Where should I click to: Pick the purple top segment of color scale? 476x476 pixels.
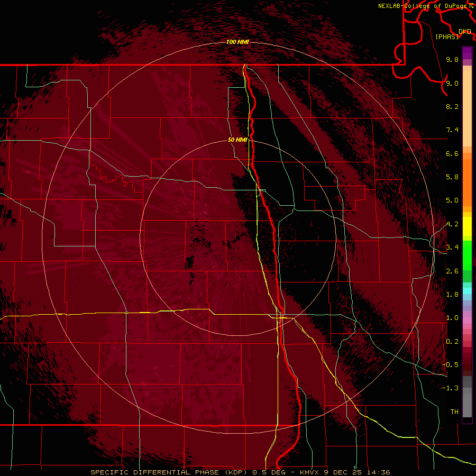pos(467,53)
